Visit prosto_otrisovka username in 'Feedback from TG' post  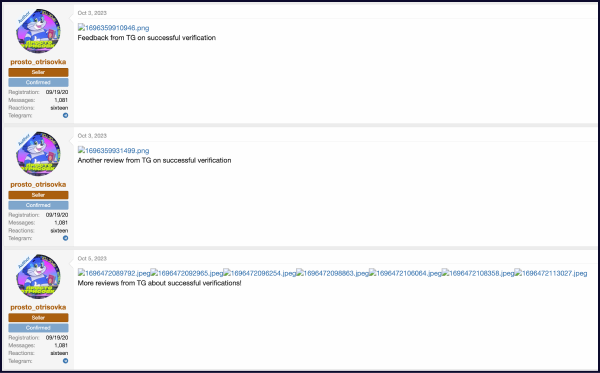pos(38,62)
